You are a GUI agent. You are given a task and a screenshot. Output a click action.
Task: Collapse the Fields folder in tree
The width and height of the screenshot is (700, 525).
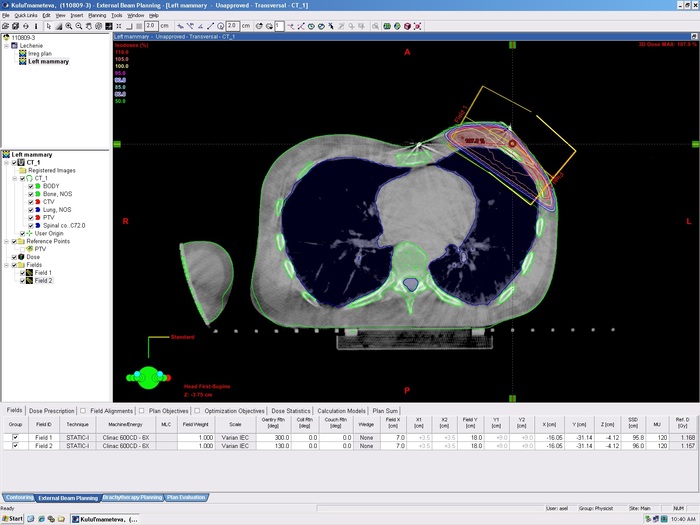pyautogui.click(x=6, y=265)
